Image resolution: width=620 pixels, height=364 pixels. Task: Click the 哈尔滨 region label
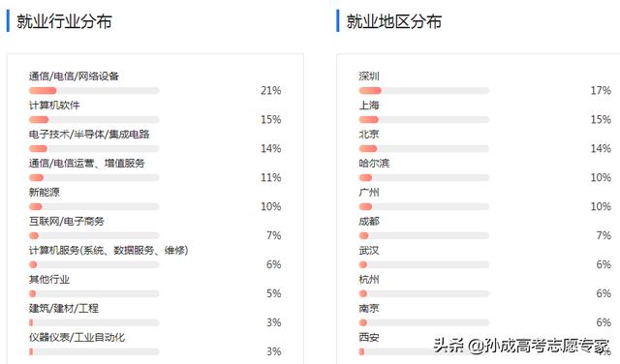point(374,164)
